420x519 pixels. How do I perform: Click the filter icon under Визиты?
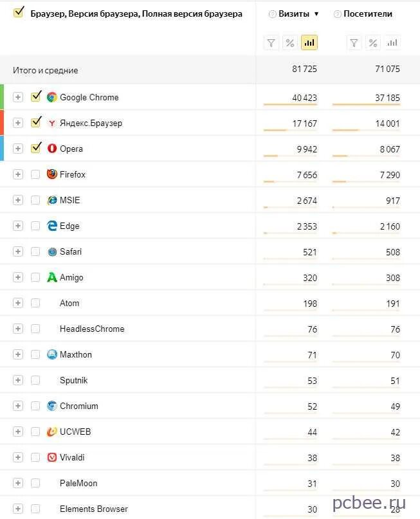pyautogui.click(x=271, y=43)
